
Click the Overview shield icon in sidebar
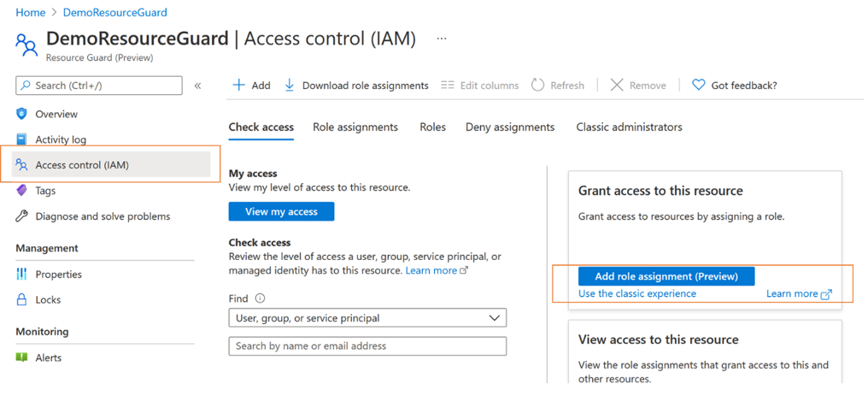click(x=22, y=114)
